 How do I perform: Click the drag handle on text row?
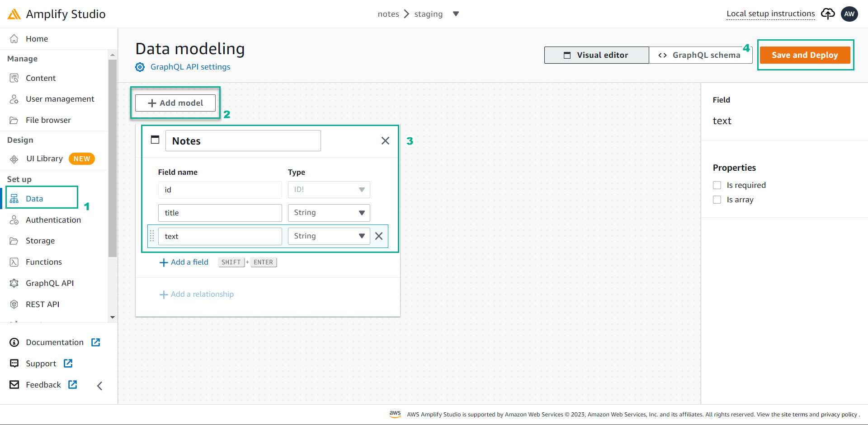click(152, 236)
